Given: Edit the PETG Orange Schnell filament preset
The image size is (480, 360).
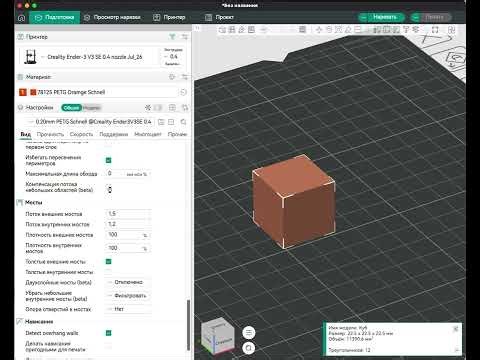Looking at the screenshot, I should click(x=183, y=92).
